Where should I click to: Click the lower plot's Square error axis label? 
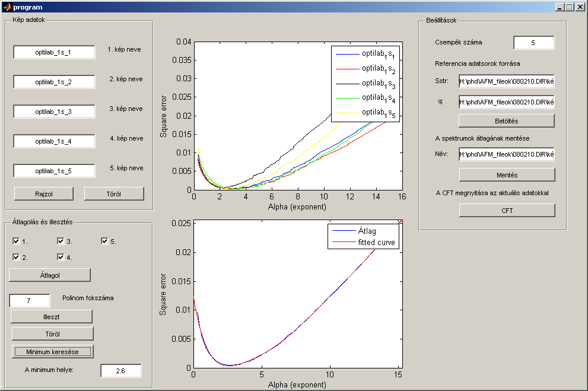tap(163, 294)
